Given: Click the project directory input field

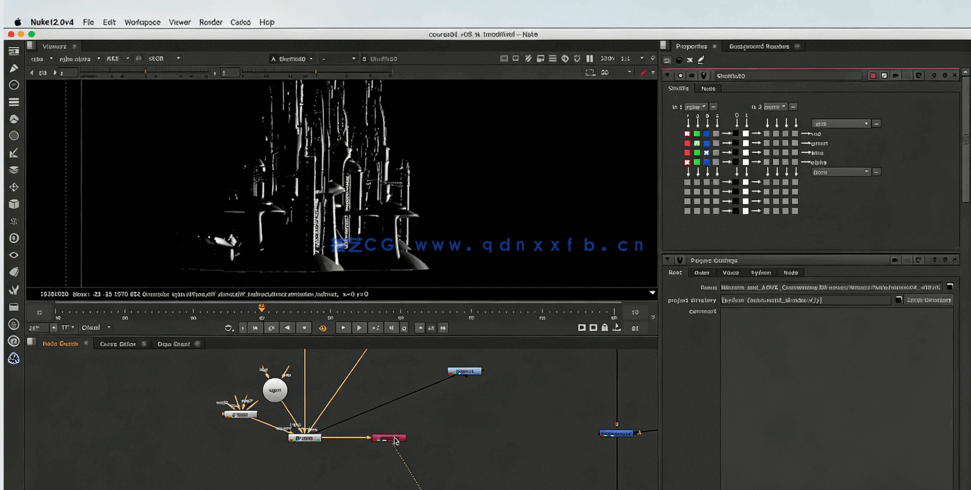Looking at the screenshot, I should [805, 300].
